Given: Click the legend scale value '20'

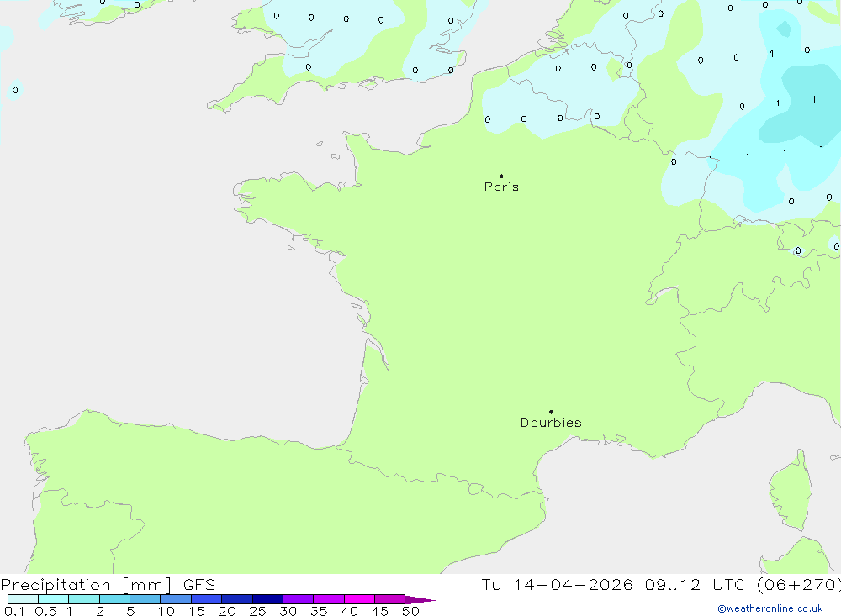Looking at the screenshot, I should pyautogui.click(x=227, y=611).
